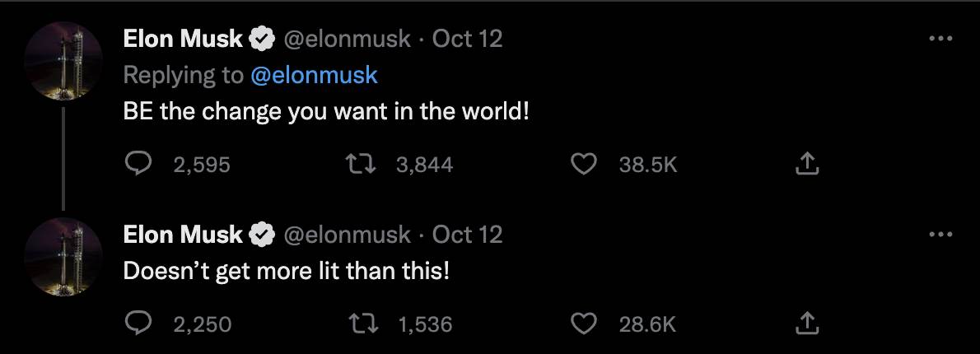Open the "Doesn't get more lit than this!" tweet text
This screenshot has width=980, height=354.
(287, 271)
